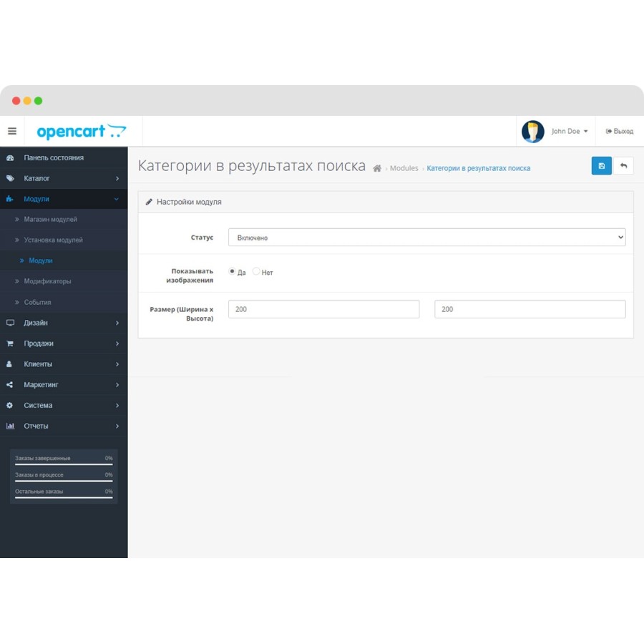This screenshot has height=644, width=644.
Task: Open Панель состояния in sidebar
Action: click(64, 157)
